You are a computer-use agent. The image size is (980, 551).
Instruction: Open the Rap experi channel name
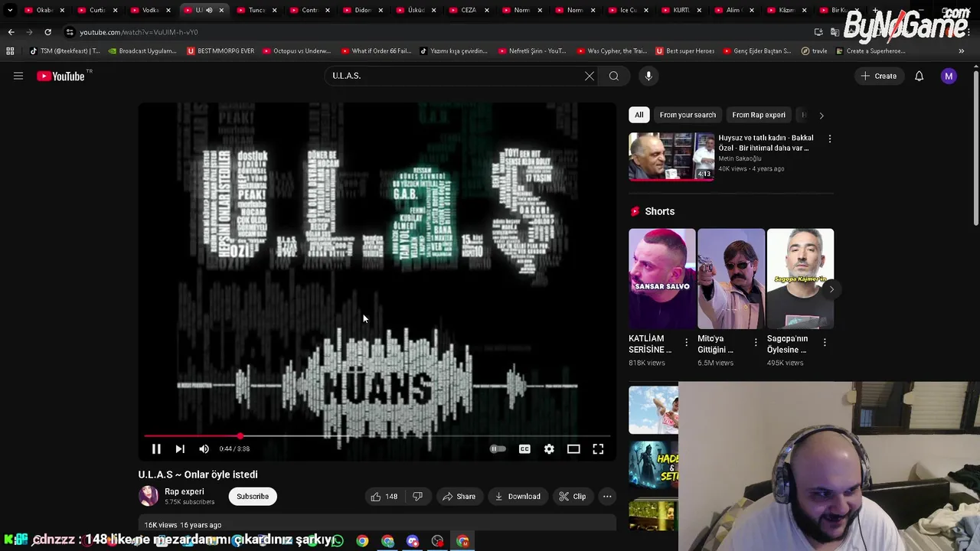click(185, 491)
